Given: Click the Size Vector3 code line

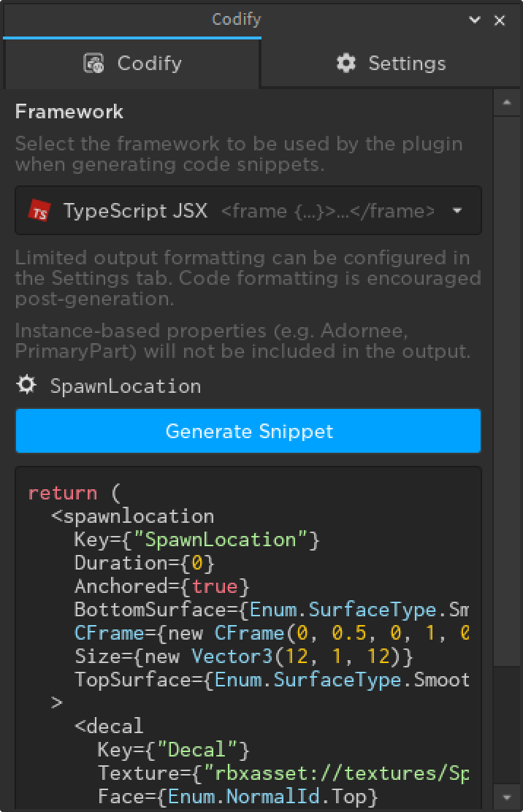Looking at the screenshot, I should 244,656.
